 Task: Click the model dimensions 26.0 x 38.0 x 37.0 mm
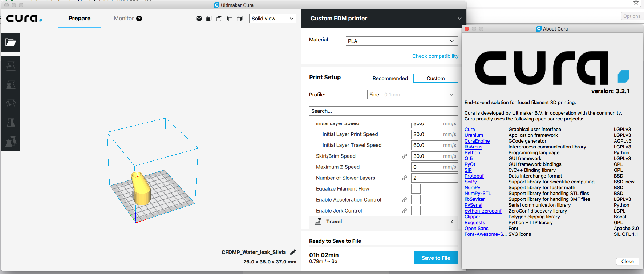coord(270,262)
